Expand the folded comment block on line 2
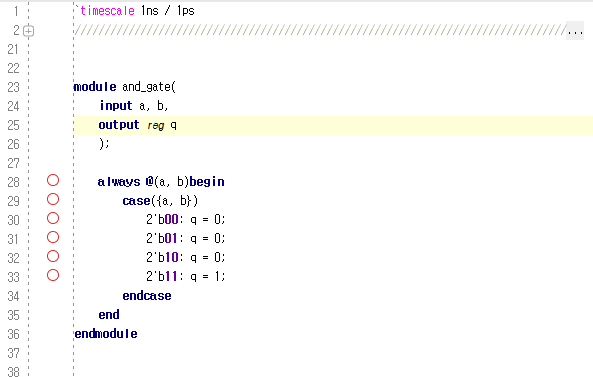 [29, 31]
